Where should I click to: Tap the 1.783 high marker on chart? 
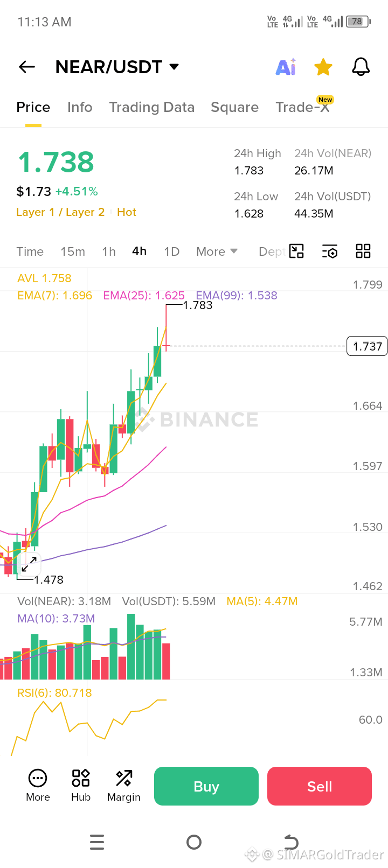click(x=198, y=305)
